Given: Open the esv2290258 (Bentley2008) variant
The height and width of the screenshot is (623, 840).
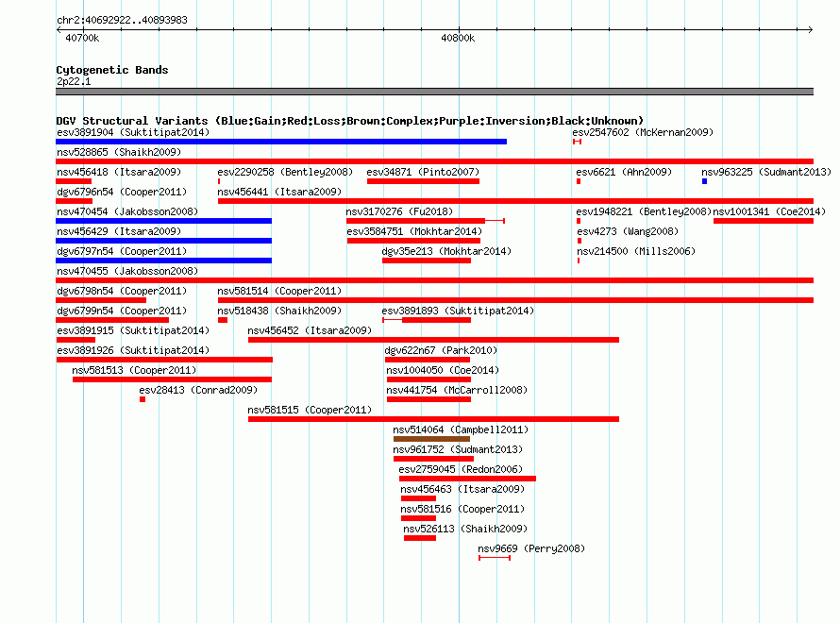Looking at the screenshot, I should point(285,172).
